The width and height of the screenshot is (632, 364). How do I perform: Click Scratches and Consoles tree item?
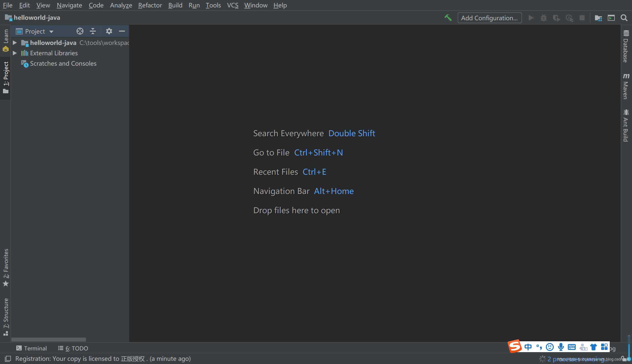coord(63,63)
